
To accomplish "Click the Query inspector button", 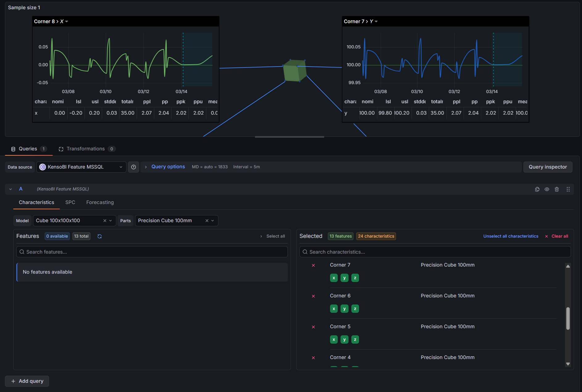I will pos(547,167).
